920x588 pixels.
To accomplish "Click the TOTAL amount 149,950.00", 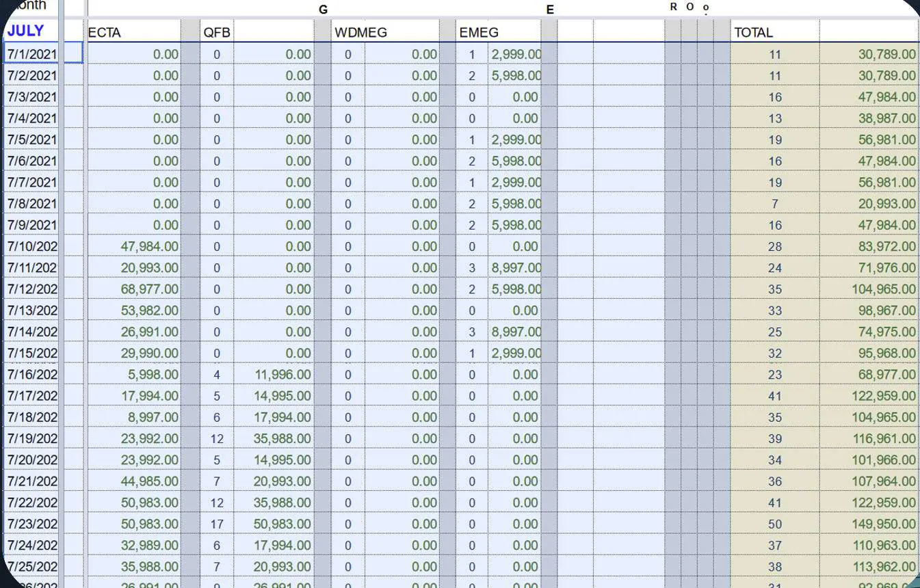I will pyautogui.click(x=869, y=524).
